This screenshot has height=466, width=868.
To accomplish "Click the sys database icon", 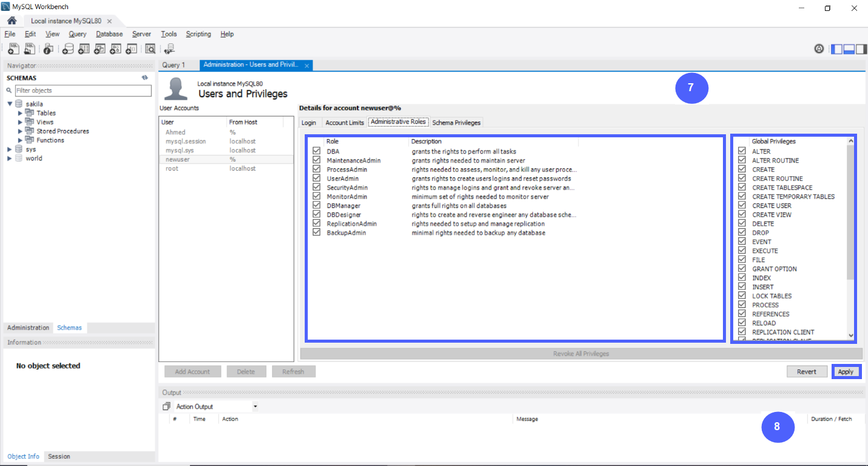I will tap(19, 149).
